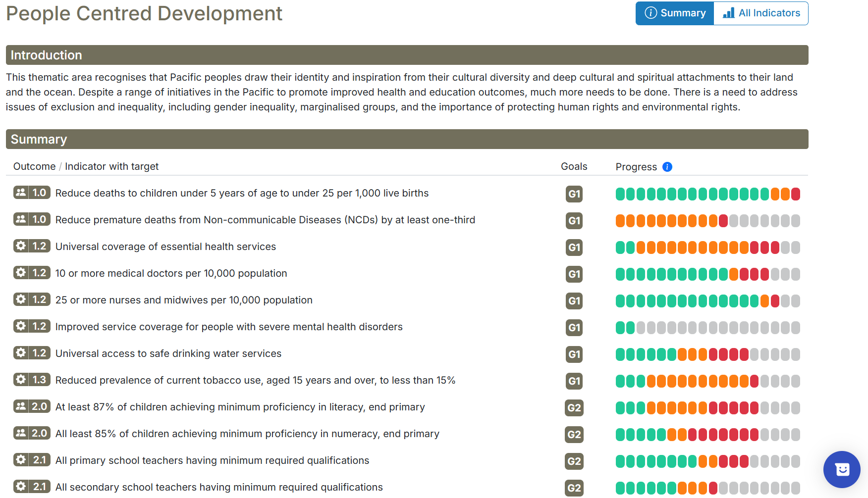Click the 'People Centred Development' page title
Viewport: 868px width, 498px height.
[x=144, y=13]
